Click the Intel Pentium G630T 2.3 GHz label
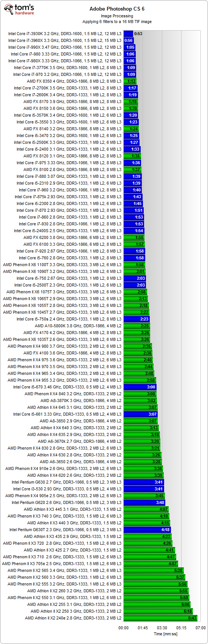The width and height of the screenshot is (208, 644). tap(65, 530)
